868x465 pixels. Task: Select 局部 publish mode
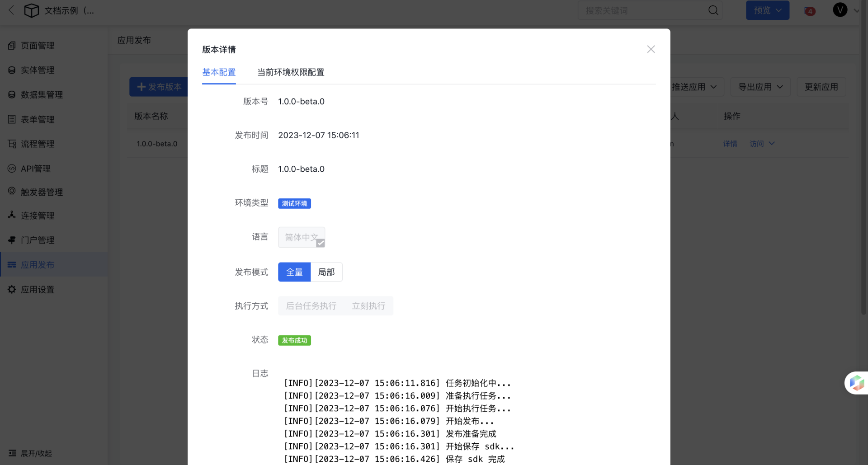tap(326, 272)
